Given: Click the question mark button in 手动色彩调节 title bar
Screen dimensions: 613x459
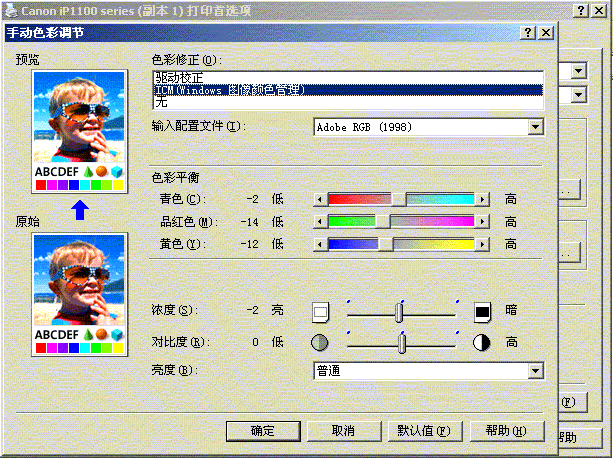Looking at the screenshot, I should [527, 32].
